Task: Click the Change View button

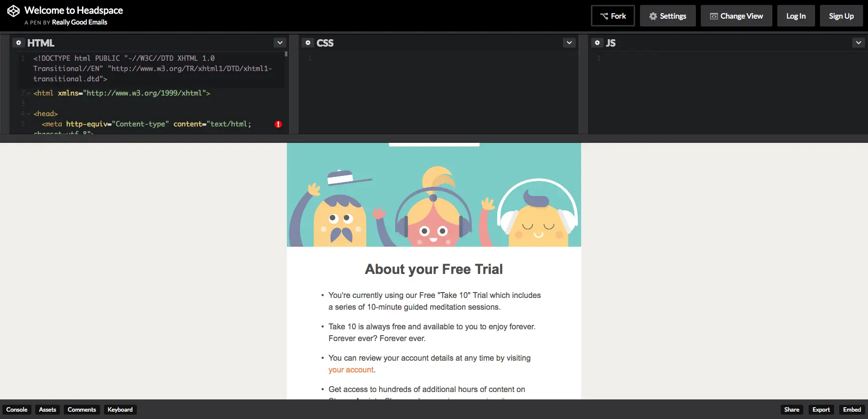Action: [736, 16]
